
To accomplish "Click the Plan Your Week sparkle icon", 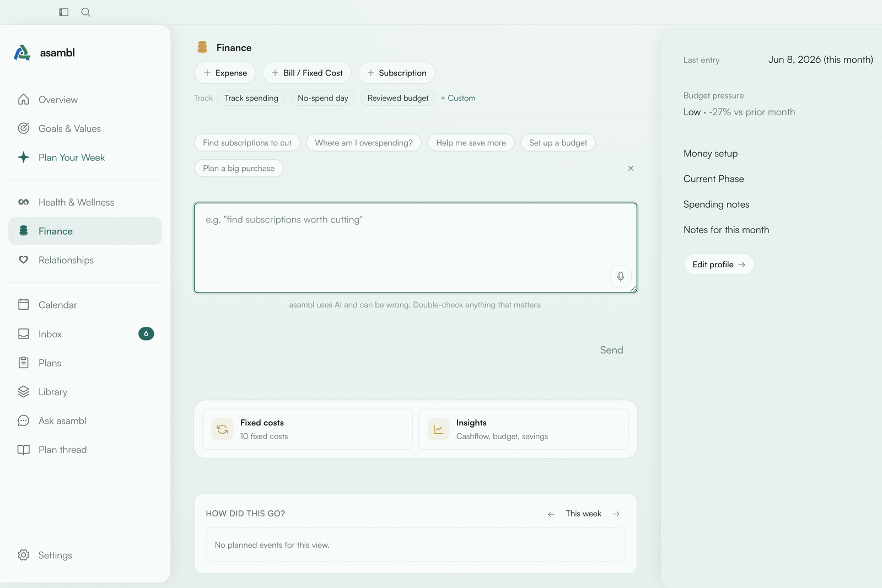I will click(24, 158).
